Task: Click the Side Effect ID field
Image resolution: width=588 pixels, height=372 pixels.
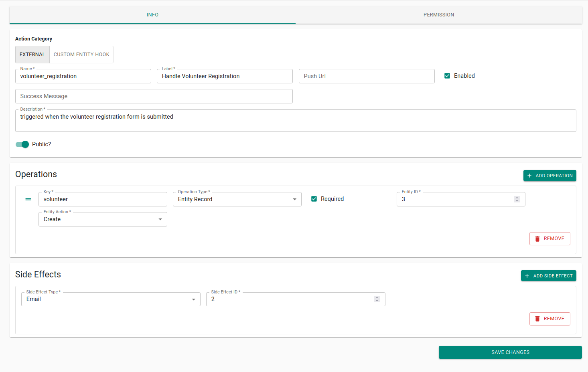Action: (296, 299)
